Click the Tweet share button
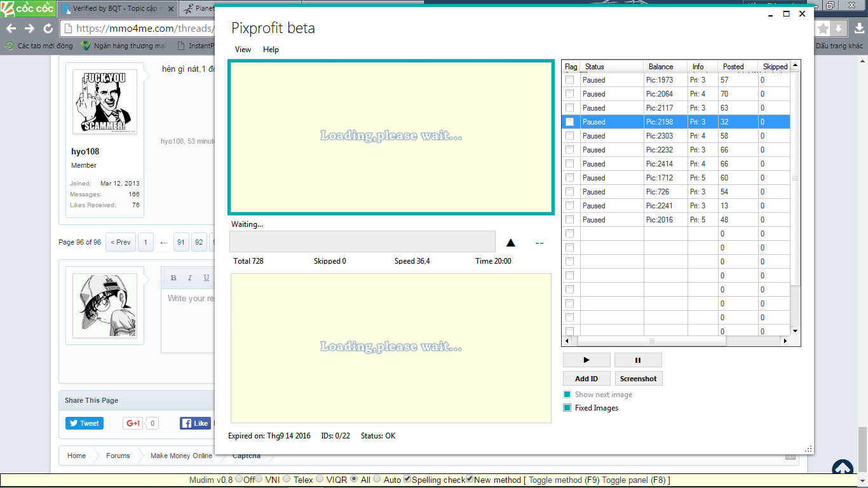The height and width of the screenshot is (488, 868). click(x=85, y=423)
